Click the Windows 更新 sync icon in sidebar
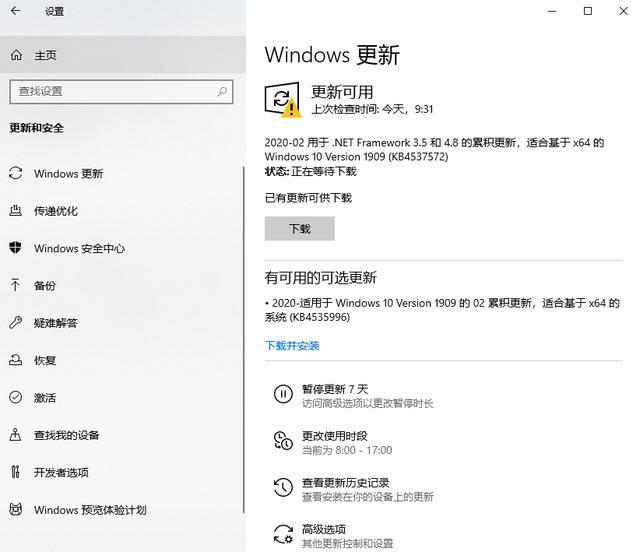The image size is (640, 552). 16,173
